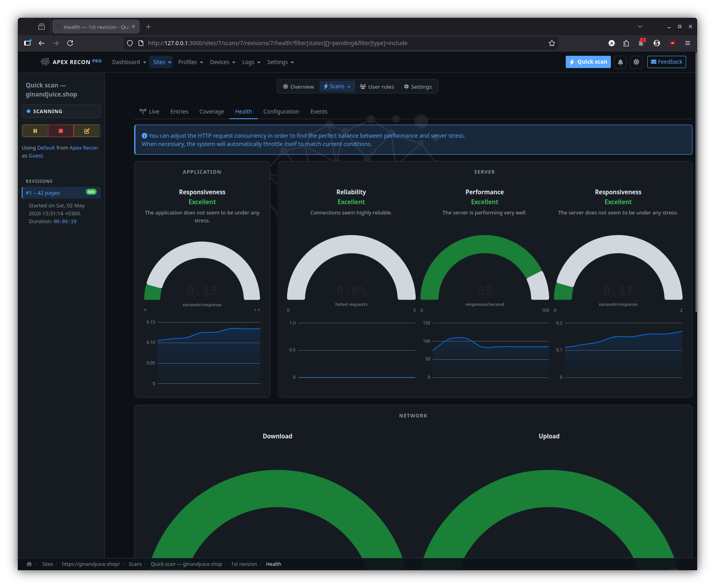Open the Firefox sidebar toggle icon

click(27, 43)
